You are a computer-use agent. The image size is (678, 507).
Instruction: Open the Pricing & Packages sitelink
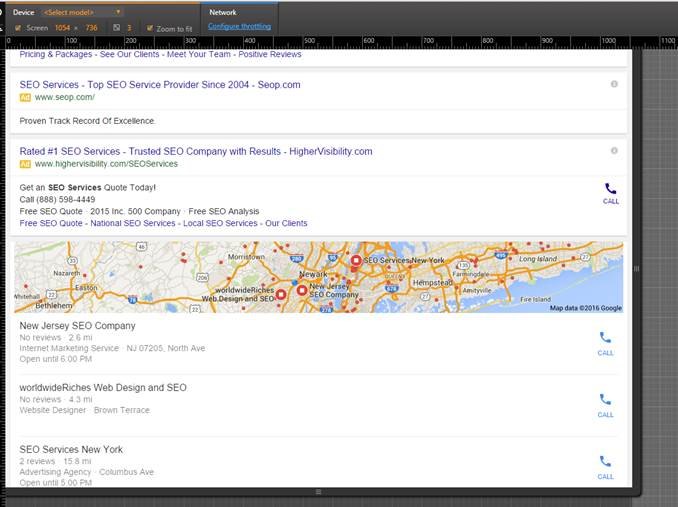56,54
